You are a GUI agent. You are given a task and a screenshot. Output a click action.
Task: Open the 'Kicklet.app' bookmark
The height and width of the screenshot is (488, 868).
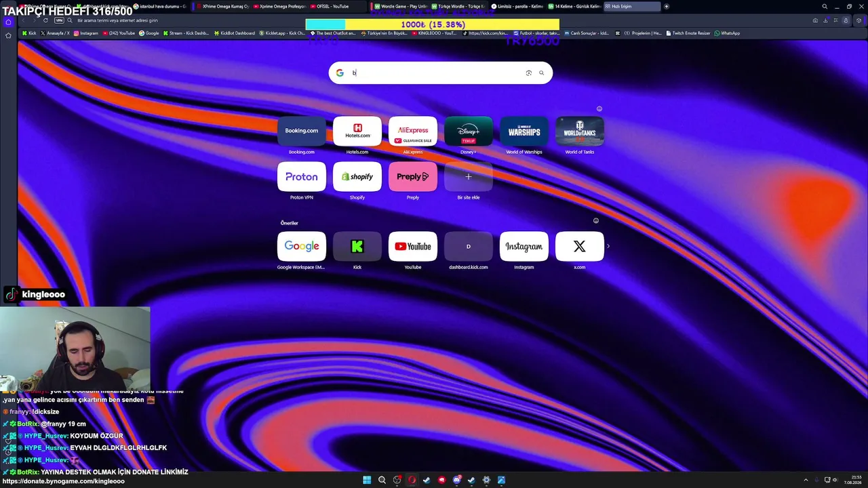pos(282,33)
